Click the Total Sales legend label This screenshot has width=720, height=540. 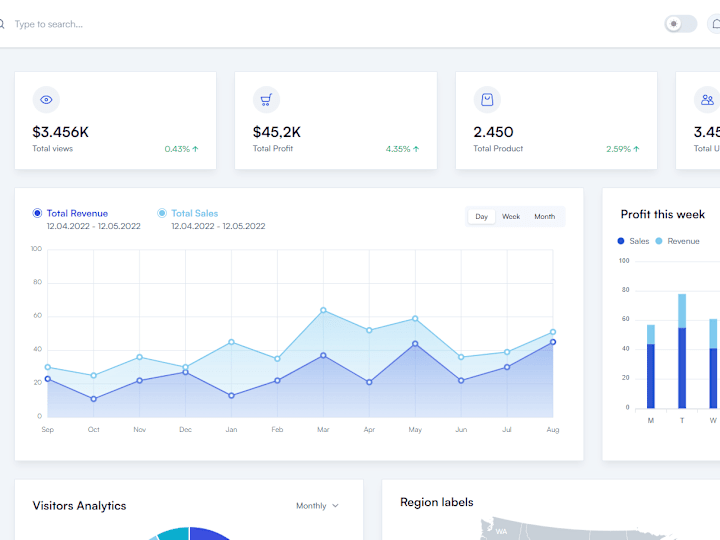195,213
